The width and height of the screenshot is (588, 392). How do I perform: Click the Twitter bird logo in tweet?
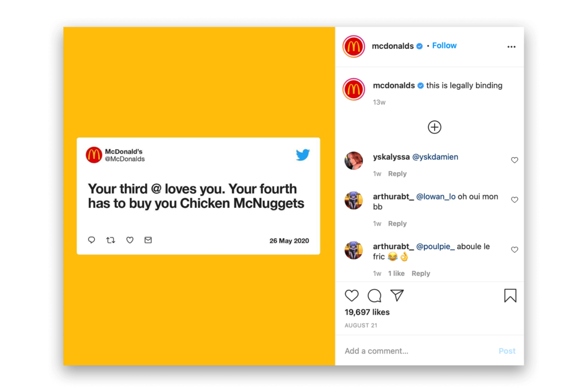(x=303, y=154)
